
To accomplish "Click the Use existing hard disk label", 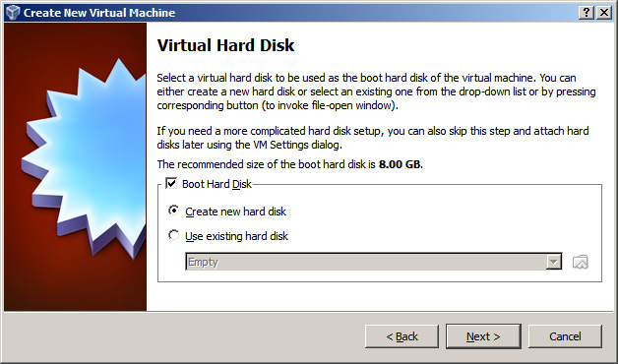I will [236, 236].
